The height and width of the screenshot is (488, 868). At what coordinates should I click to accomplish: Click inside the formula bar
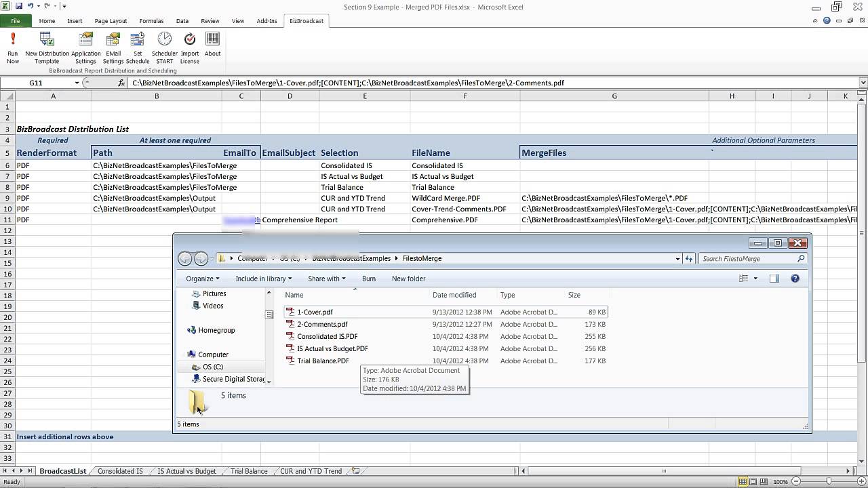tap(492, 83)
